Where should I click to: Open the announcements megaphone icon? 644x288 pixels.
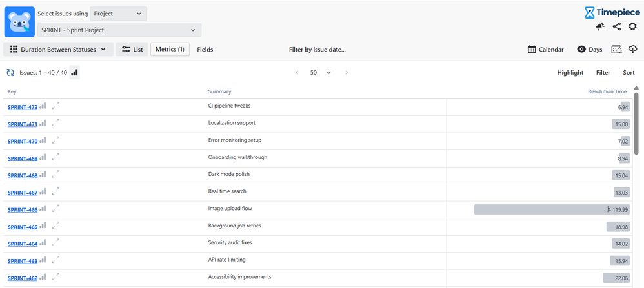600,26
